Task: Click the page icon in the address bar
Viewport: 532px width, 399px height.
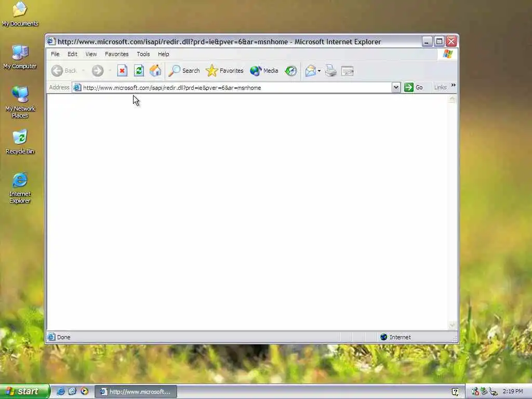Action: (77, 87)
